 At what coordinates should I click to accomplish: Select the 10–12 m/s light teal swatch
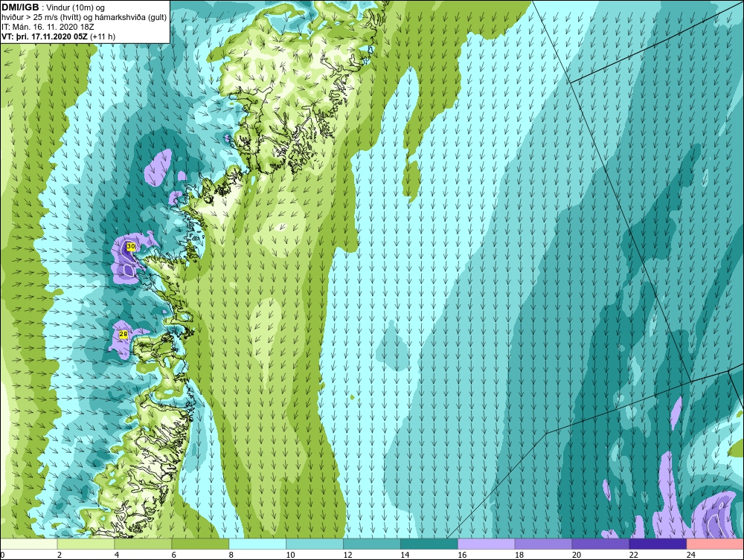tap(315, 544)
